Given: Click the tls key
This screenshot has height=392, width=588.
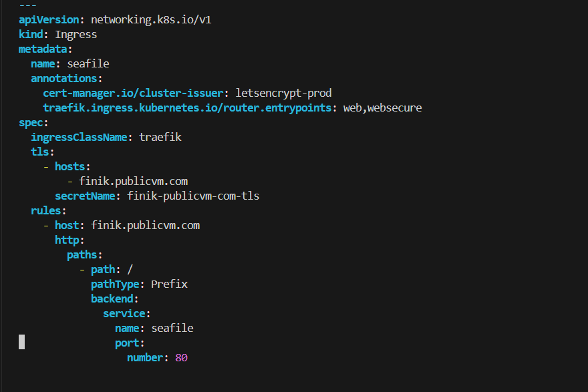Looking at the screenshot, I should click(40, 152).
